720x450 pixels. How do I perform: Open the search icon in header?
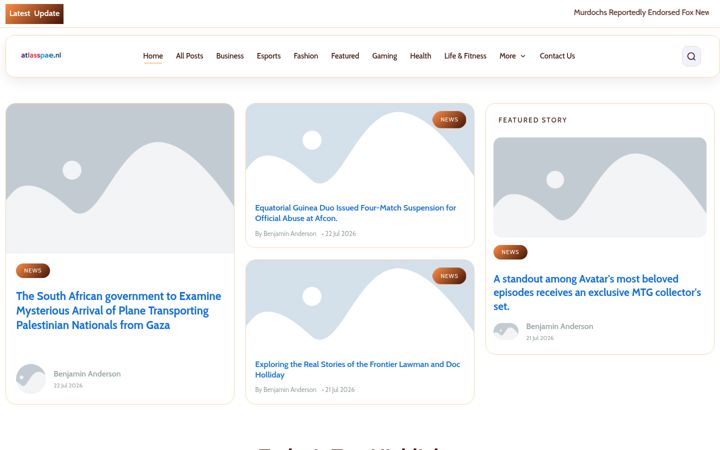point(691,56)
